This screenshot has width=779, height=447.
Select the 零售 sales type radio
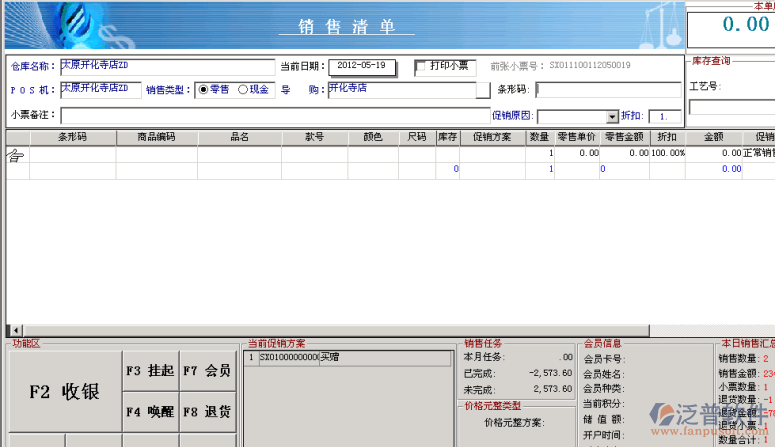pyautogui.click(x=204, y=89)
